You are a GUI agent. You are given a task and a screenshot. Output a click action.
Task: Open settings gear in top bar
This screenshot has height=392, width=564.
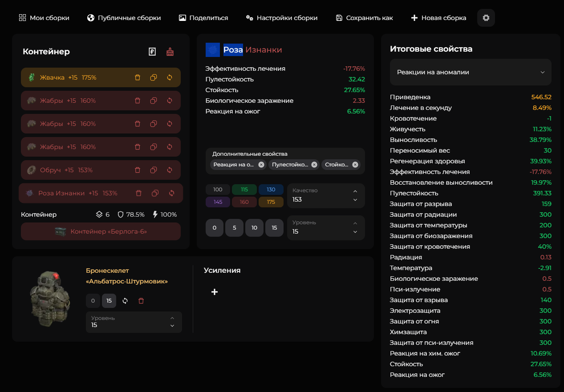(486, 18)
